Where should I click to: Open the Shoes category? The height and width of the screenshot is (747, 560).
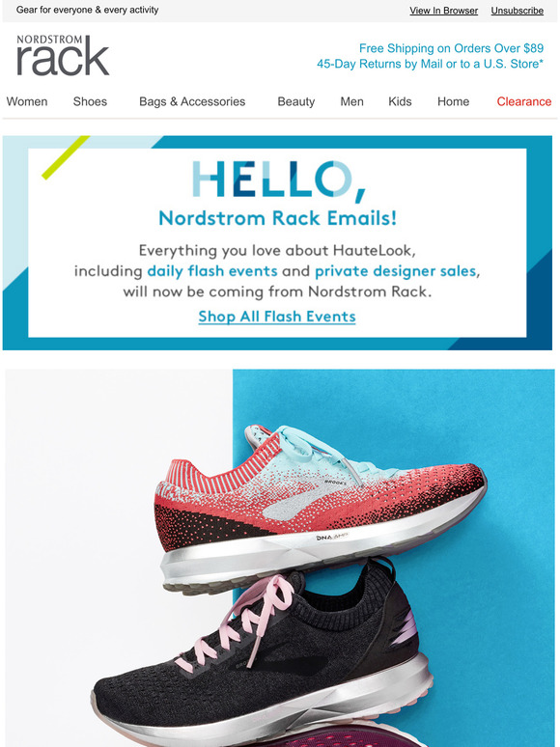click(x=90, y=101)
